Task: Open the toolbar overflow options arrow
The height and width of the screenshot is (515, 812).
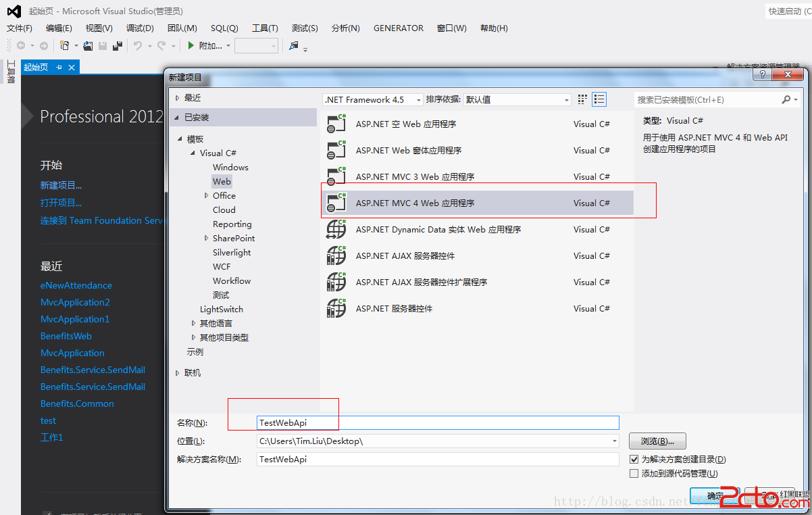Action: coord(305,49)
